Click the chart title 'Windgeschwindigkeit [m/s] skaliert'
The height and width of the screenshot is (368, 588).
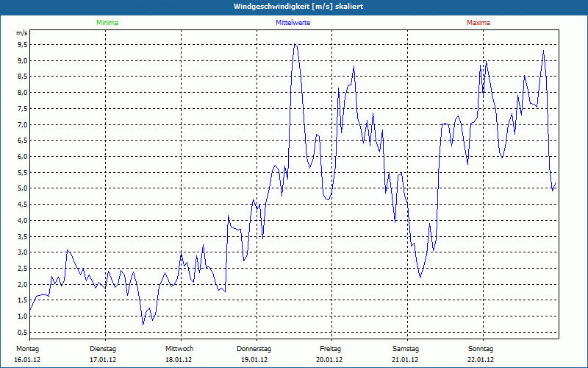(x=298, y=7)
